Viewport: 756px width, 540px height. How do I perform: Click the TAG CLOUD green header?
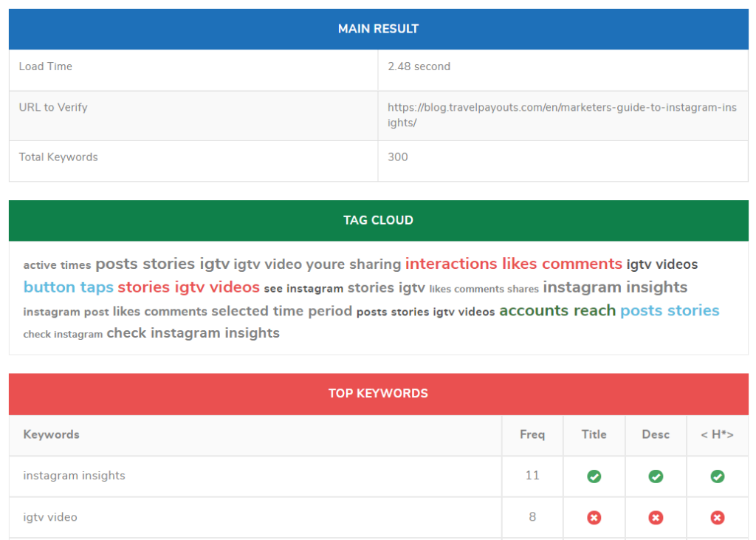click(x=378, y=220)
